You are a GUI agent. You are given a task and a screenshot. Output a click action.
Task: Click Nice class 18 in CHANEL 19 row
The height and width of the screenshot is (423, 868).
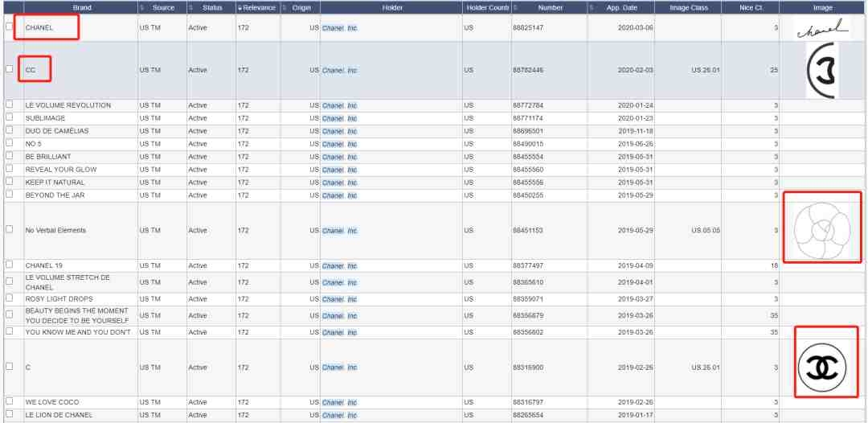pyautogui.click(x=775, y=265)
